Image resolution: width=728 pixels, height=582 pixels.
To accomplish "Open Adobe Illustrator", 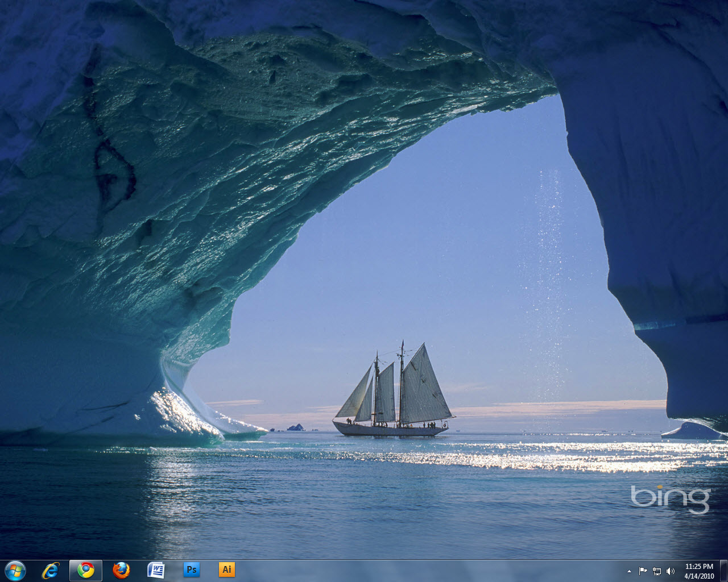I will (227, 570).
